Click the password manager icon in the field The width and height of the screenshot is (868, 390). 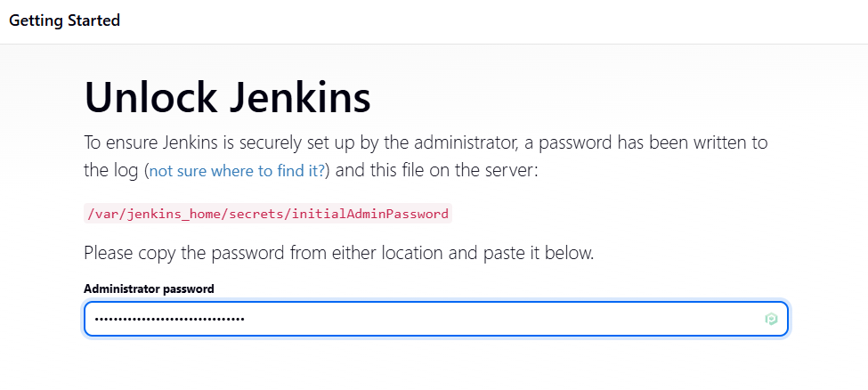[x=771, y=319]
